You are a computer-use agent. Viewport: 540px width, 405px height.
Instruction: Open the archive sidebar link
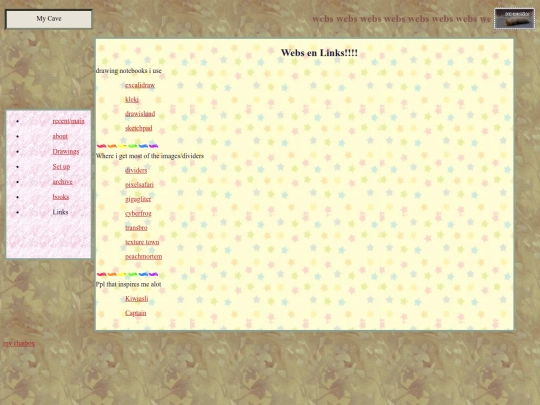62,181
